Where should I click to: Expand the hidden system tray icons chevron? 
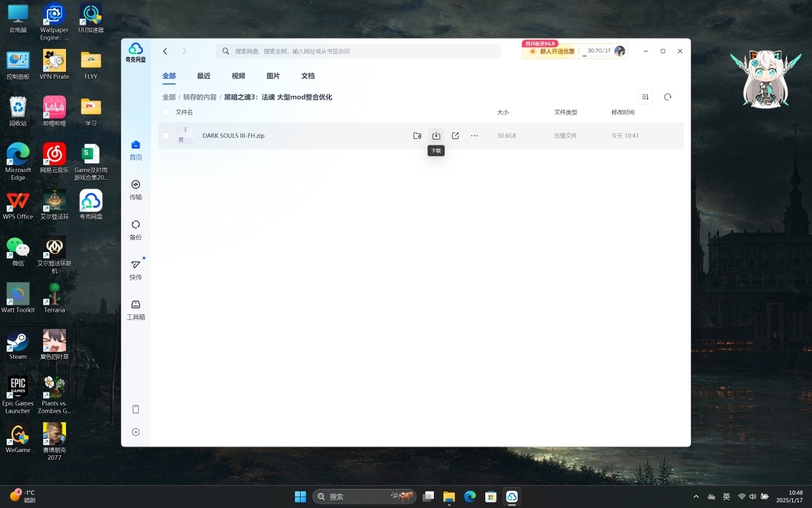pos(696,497)
